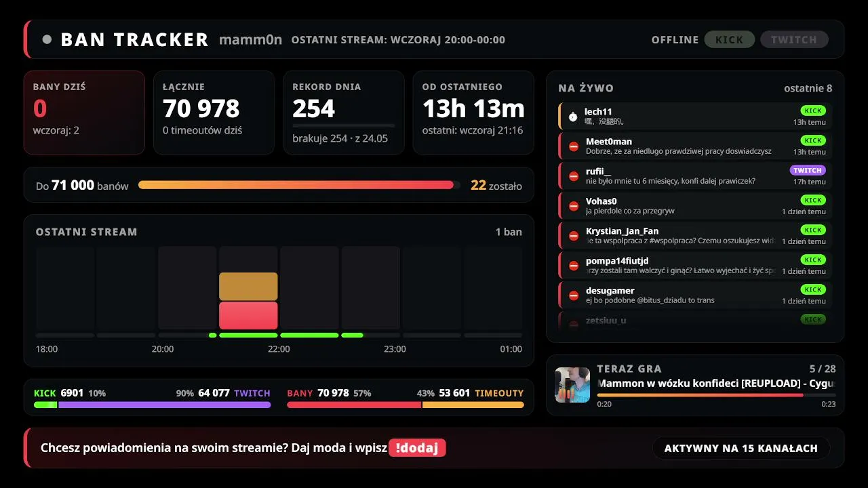The image size is (868, 488).
Task: Click the '22 zostało' remaining counter
Action: [496, 185]
